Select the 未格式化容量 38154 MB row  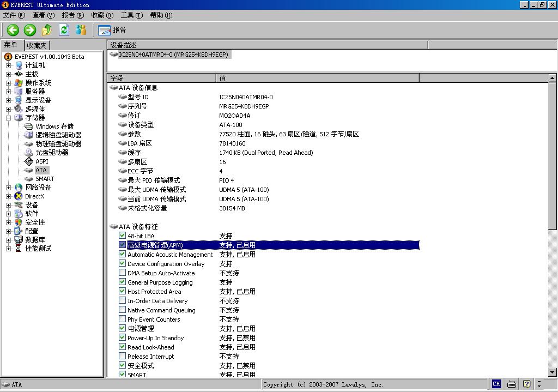(264, 208)
